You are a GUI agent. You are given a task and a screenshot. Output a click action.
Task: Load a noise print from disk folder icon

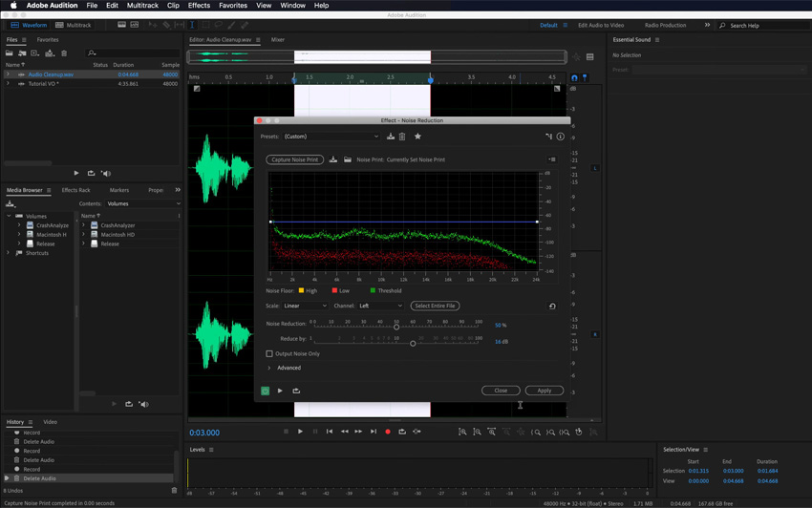[348, 159]
